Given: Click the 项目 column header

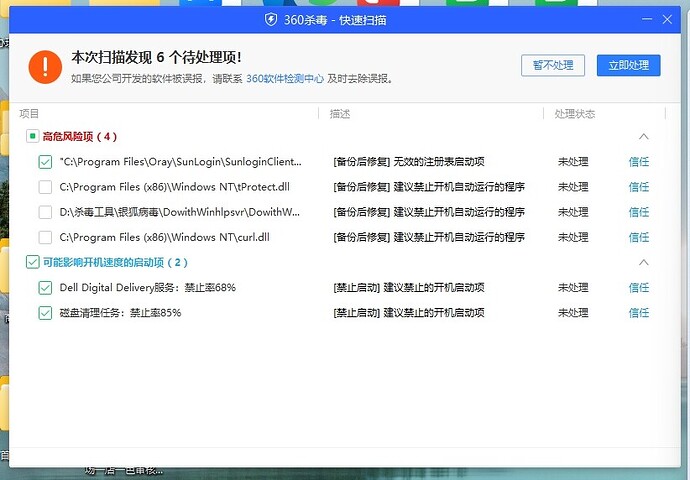Looking at the screenshot, I should [29, 114].
